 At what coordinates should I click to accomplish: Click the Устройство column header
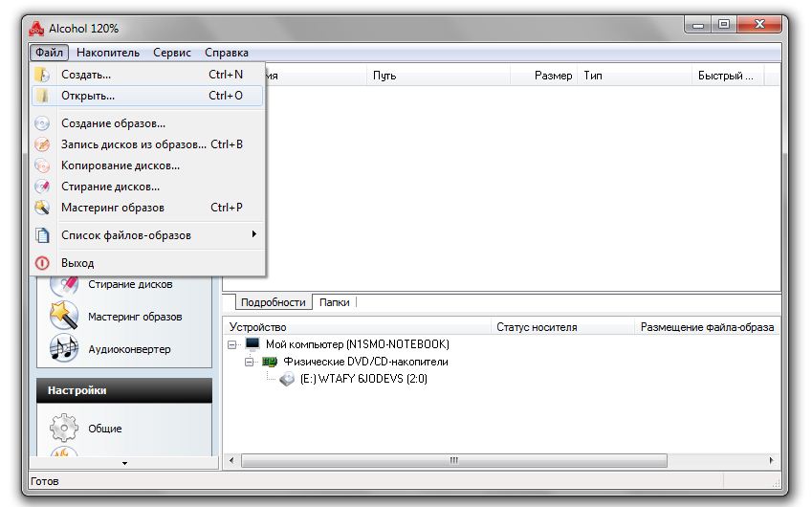[x=358, y=327]
